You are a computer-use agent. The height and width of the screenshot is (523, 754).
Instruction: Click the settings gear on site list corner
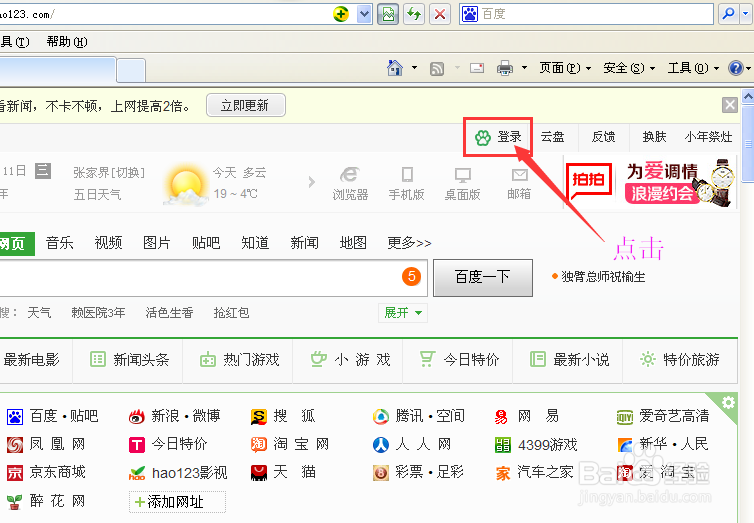pyautogui.click(x=728, y=402)
